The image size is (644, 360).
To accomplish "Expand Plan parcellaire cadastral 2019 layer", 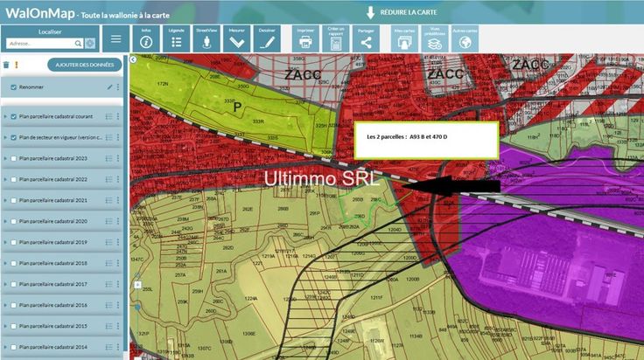I will coord(5,242).
